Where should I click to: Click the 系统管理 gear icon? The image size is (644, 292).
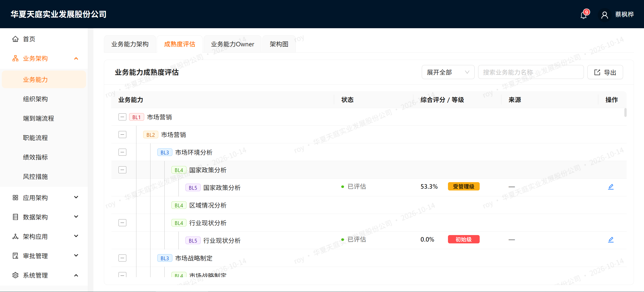point(15,275)
